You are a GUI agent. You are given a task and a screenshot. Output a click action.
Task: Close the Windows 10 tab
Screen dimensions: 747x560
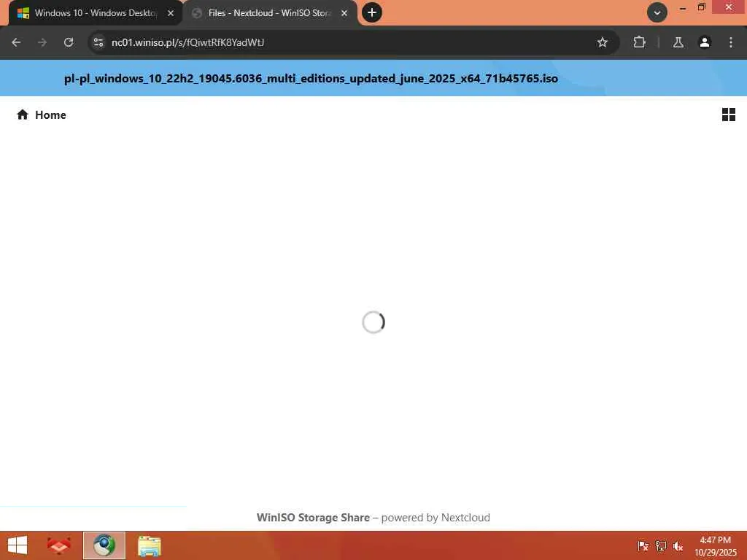point(171,13)
